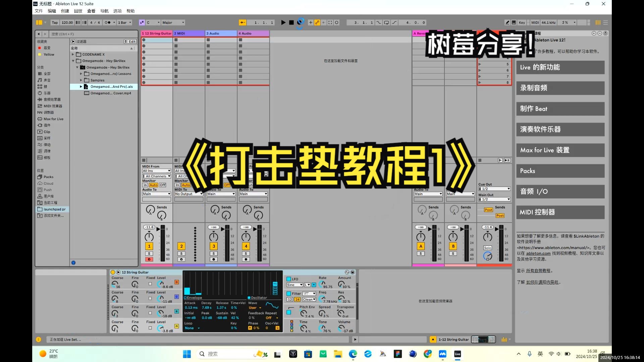Toggle Computer MIDI Keyboard icon

[x=514, y=22]
